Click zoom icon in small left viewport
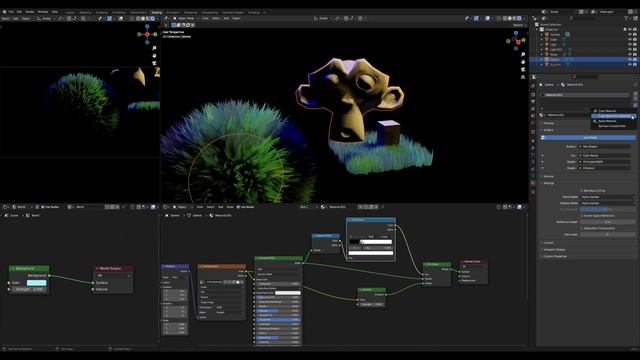Image resolution: width=640 pixels, height=360 pixels. pyautogui.click(x=154, y=48)
